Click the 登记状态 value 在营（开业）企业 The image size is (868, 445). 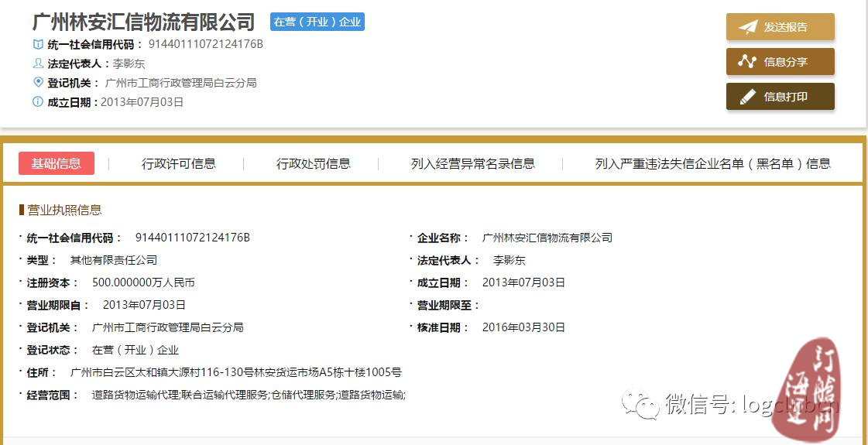coord(135,350)
